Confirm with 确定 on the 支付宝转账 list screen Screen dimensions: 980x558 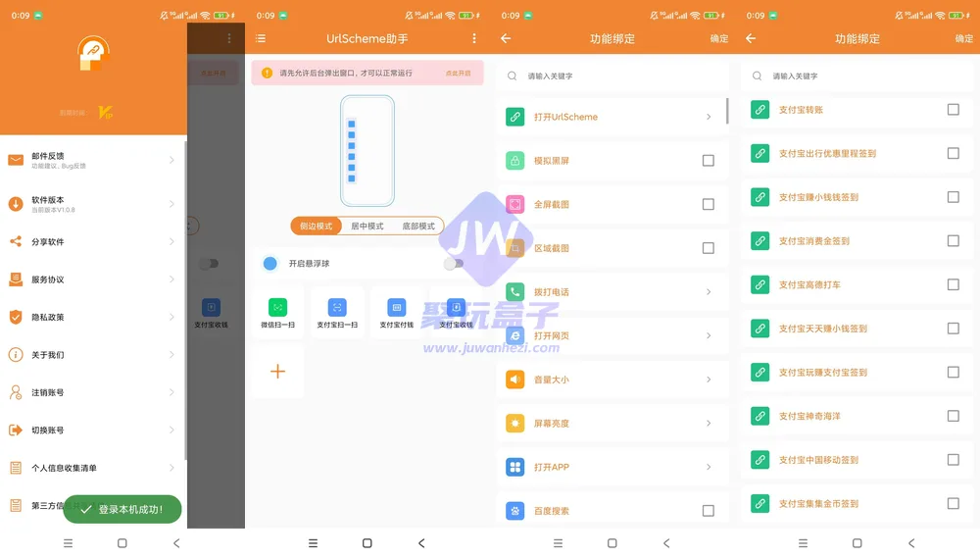pos(963,39)
